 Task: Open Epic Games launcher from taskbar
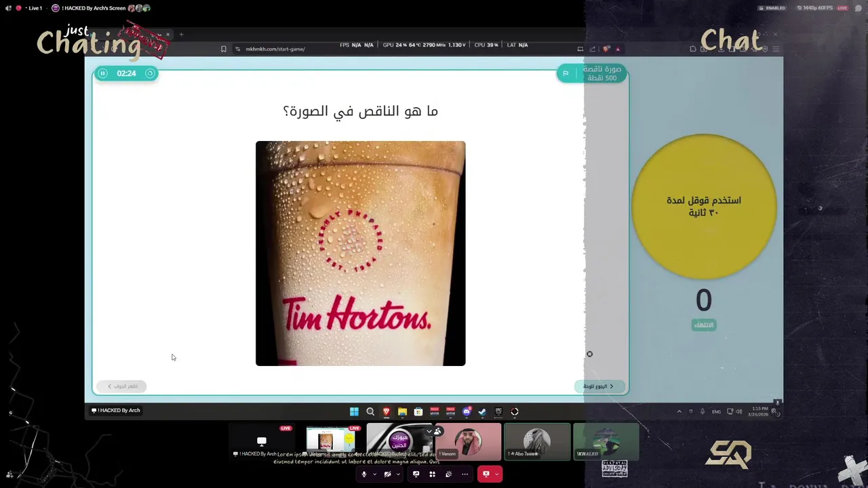pyautogui.click(x=498, y=411)
